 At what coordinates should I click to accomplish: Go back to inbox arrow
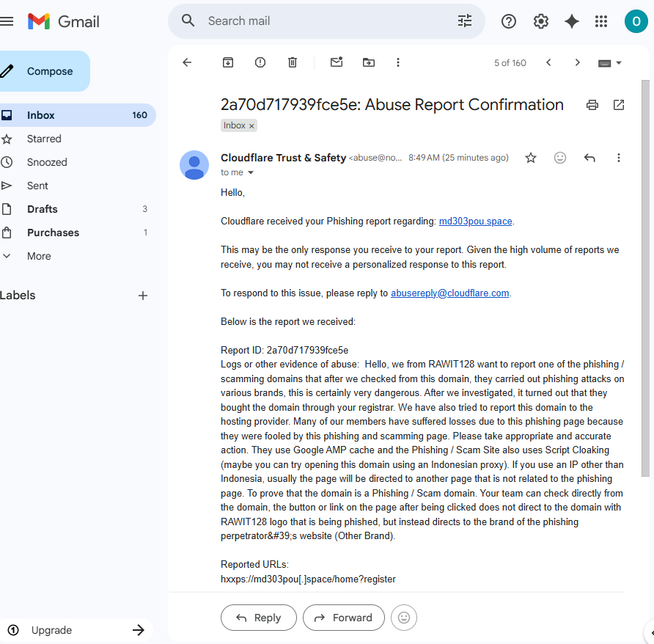(187, 62)
